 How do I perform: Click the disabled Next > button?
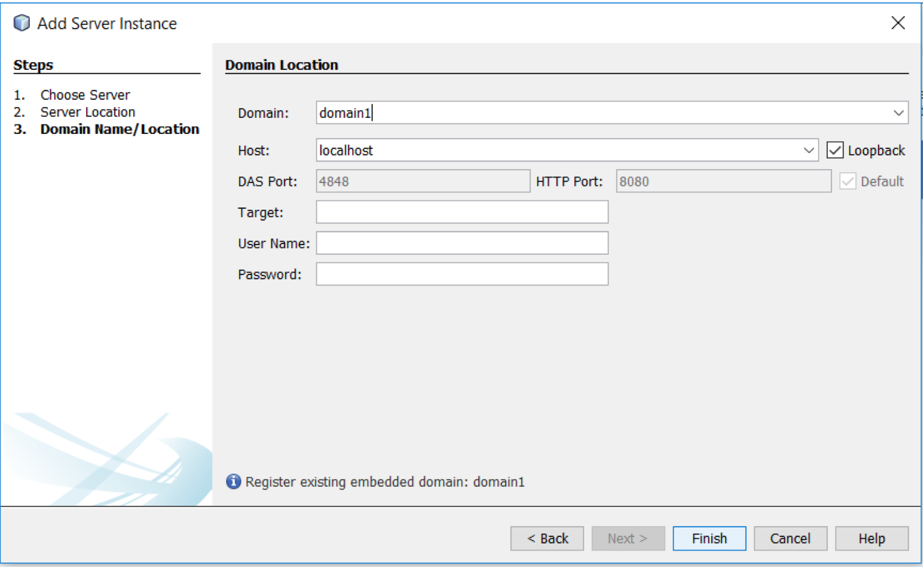click(x=628, y=539)
